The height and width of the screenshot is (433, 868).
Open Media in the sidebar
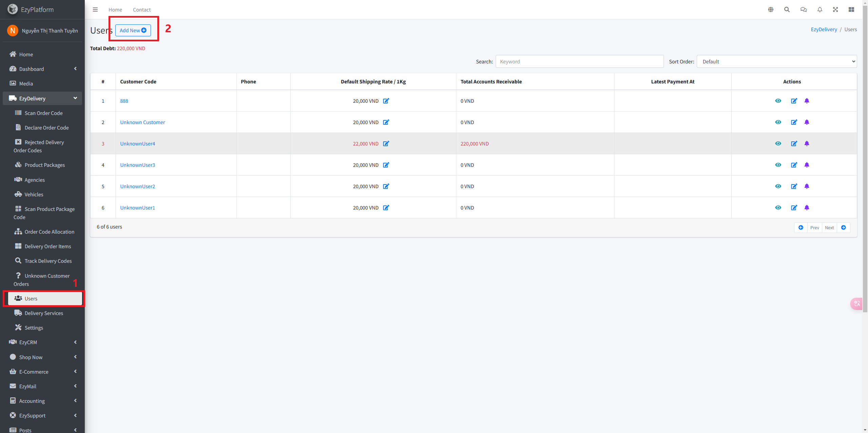tap(42, 83)
